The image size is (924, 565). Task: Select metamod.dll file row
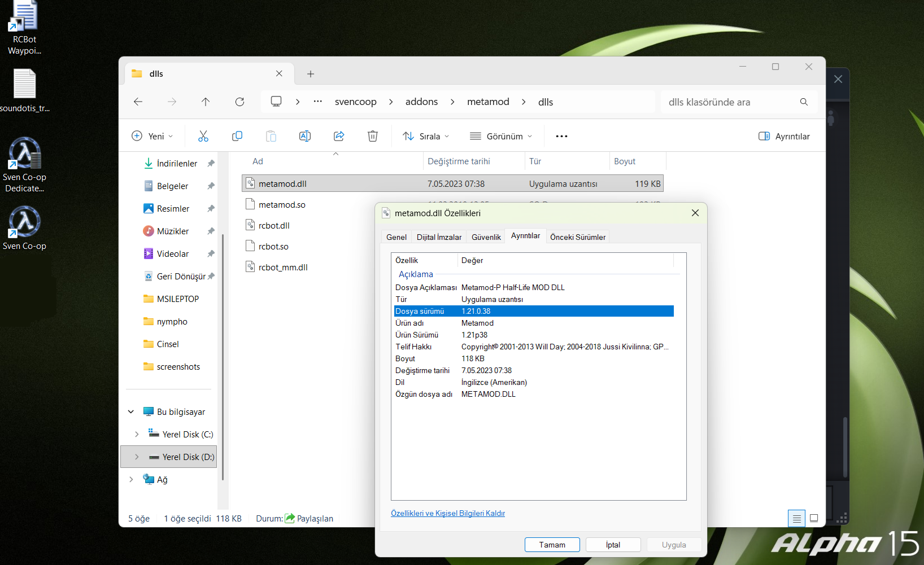[x=452, y=183]
